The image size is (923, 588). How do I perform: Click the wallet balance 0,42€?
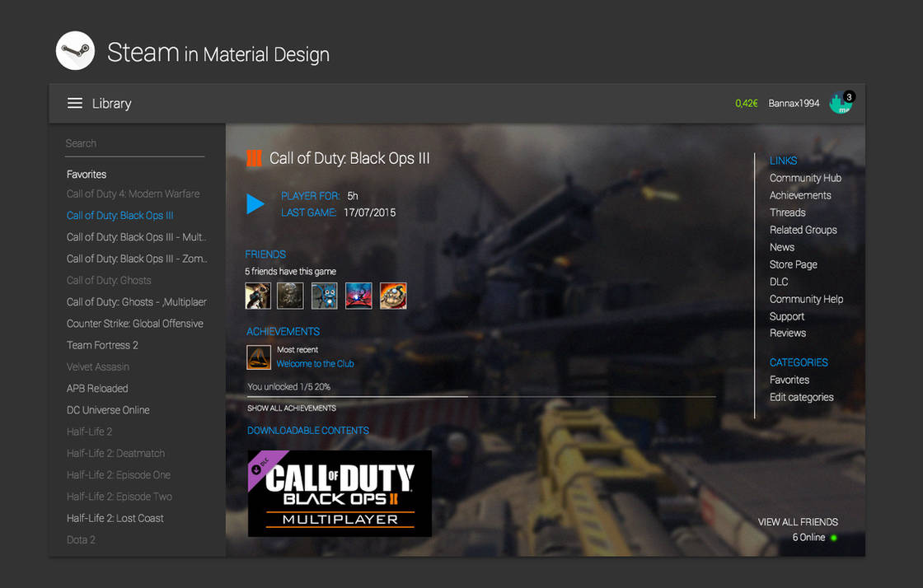tap(747, 104)
